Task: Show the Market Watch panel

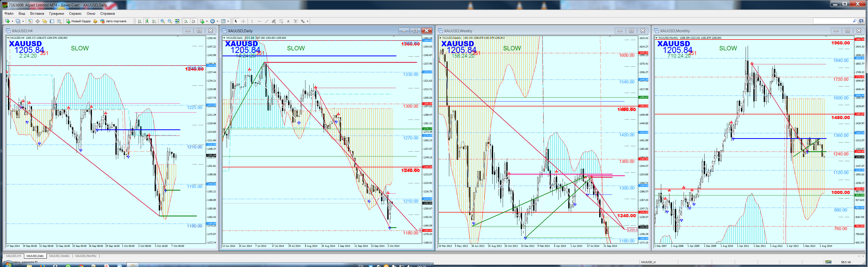Action: [30, 21]
